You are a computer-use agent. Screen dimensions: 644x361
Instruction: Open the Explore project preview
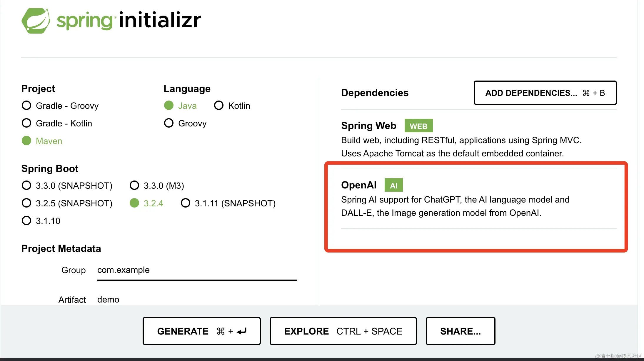pyautogui.click(x=343, y=331)
